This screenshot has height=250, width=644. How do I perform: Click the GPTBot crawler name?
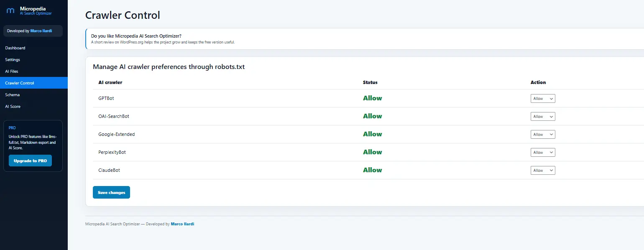pyautogui.click(x=106, y=98)
